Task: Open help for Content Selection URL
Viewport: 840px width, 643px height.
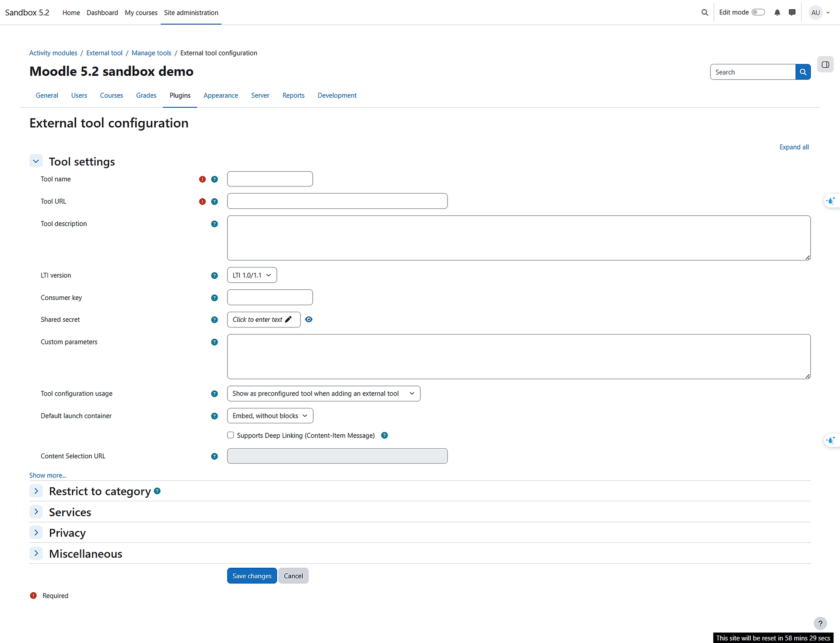Action: click(x=214, y=456)
